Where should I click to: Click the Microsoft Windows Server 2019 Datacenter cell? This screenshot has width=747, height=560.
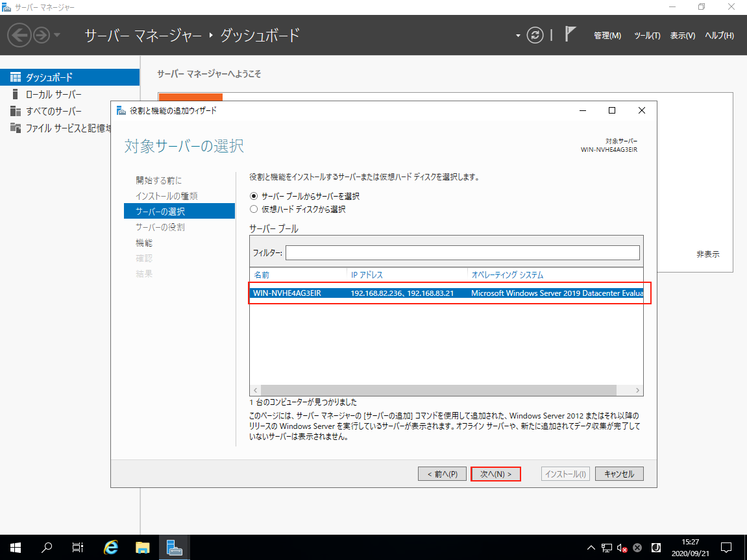(557, 293)
